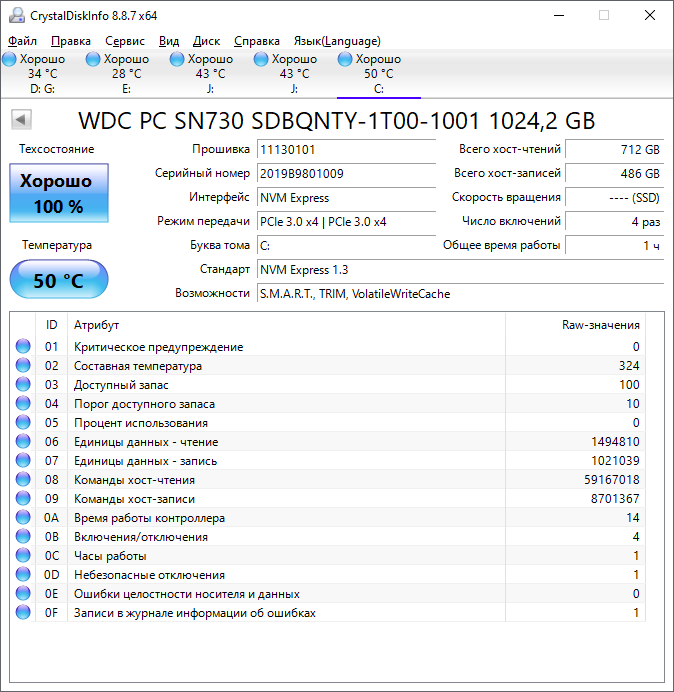
Task: Click the status circle for disk C:
Action: 345,59
